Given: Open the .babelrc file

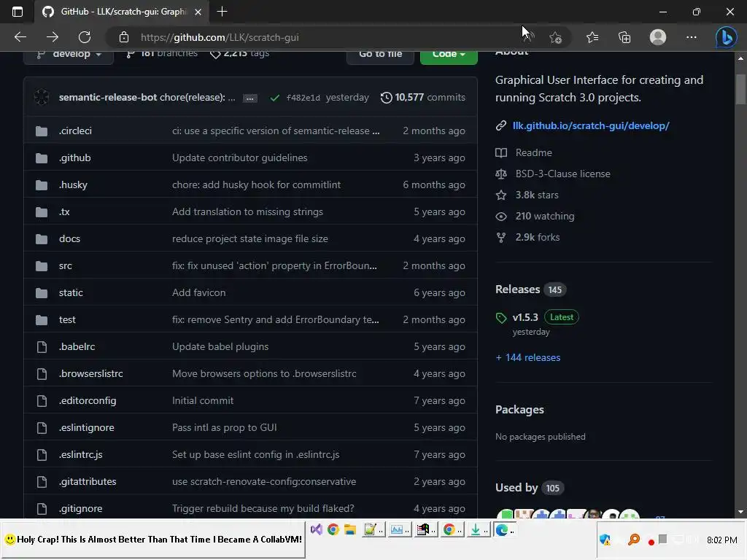Looking at the screenshot, I should coord(77,346).
